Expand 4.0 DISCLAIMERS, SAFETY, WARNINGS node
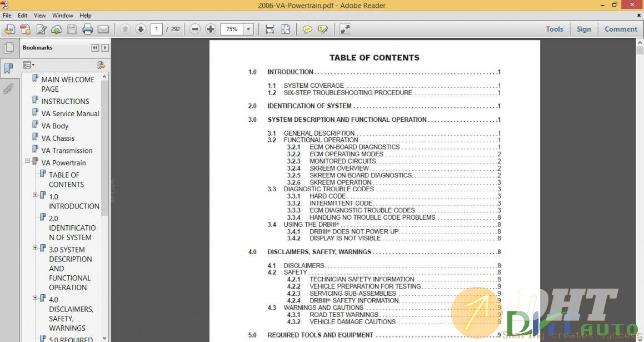644x342 pixels. pyautogui.click(x=36, y=298)
